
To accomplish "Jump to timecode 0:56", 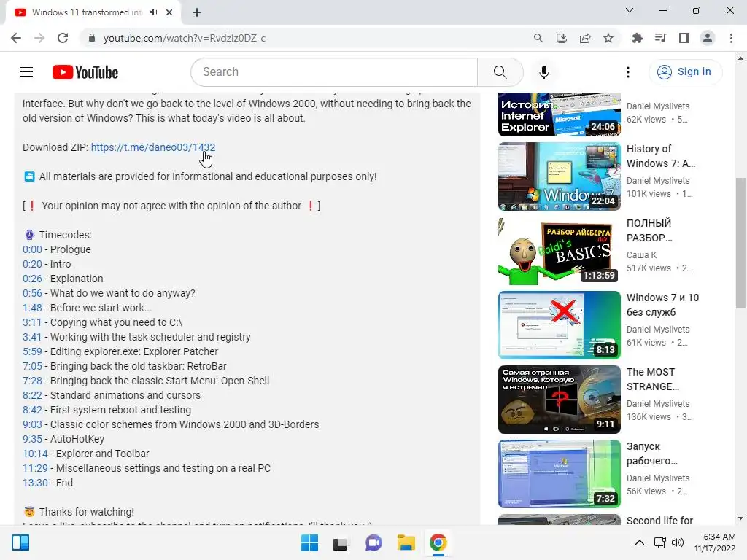I will pyautogui.click(x=32, y=293).
